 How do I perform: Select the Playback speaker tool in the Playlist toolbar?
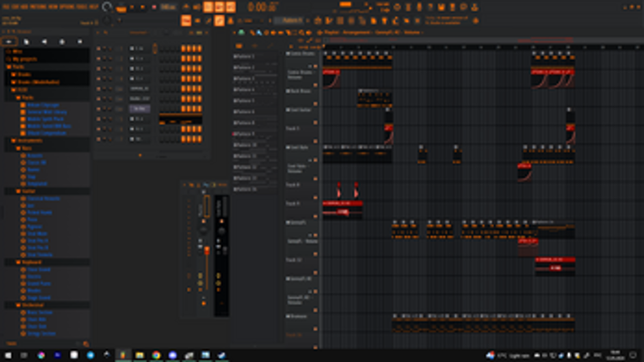click(x=309, y=33)
